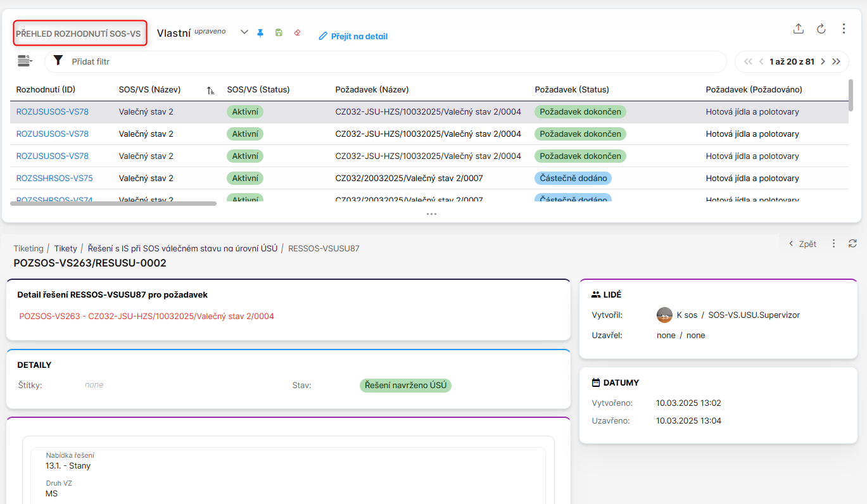Open the column settings list dropdown

(x=25, y=61)
